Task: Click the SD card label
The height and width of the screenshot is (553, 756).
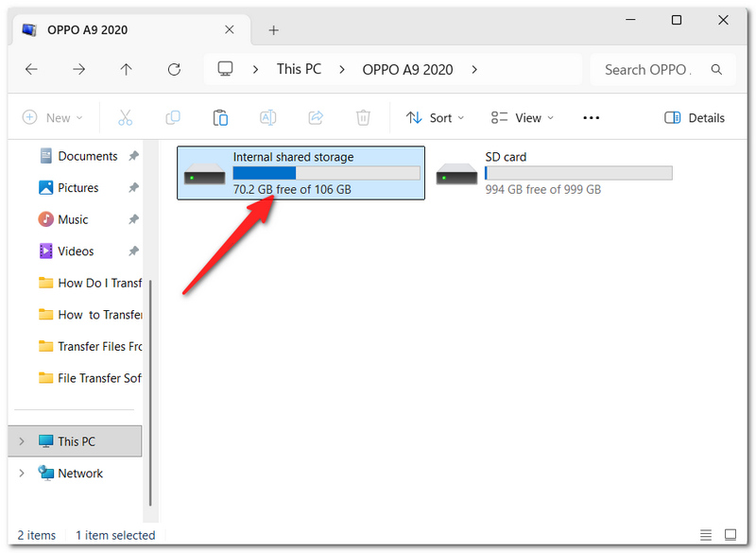Action: [506, 157]
